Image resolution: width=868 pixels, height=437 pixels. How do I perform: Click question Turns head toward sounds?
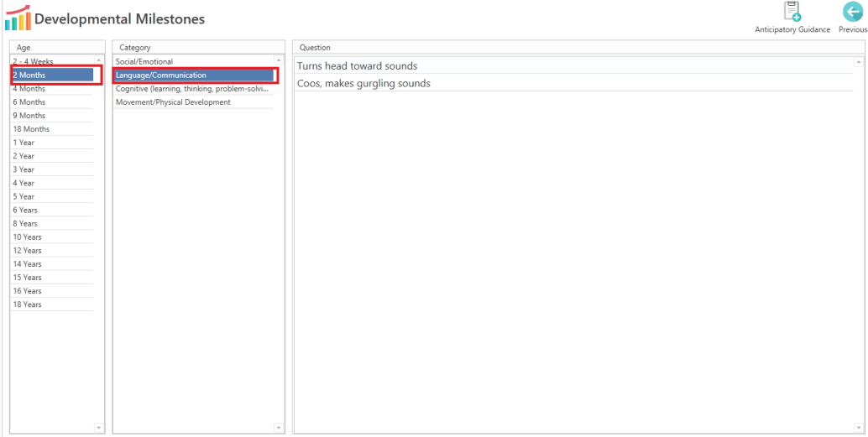574,65
